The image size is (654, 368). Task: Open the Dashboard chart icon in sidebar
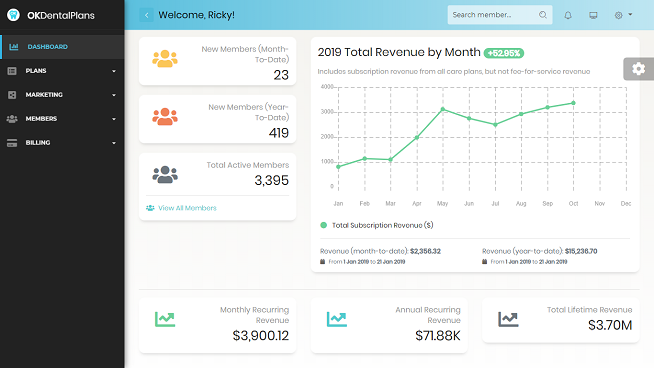14,47
